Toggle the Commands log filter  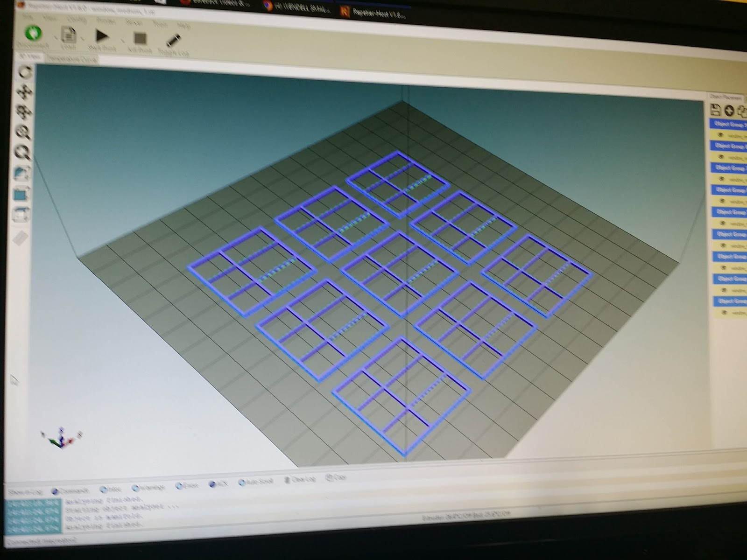(x=70, y=490)
